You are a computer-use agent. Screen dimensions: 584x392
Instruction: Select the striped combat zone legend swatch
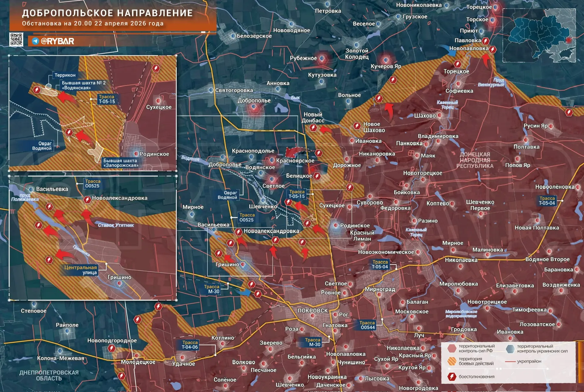tap(452, 361)
